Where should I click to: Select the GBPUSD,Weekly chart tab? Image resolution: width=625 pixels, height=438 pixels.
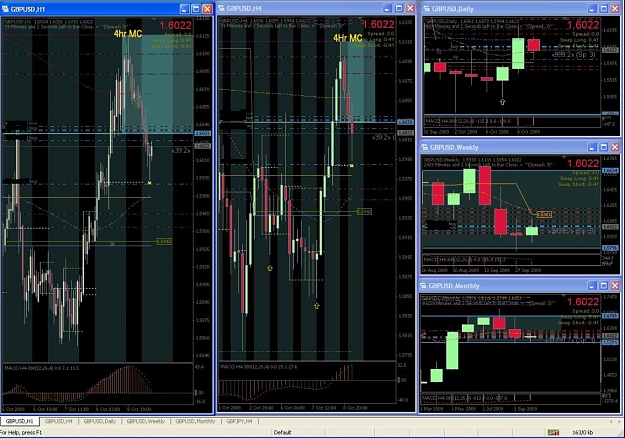click(x=145, y=421)
